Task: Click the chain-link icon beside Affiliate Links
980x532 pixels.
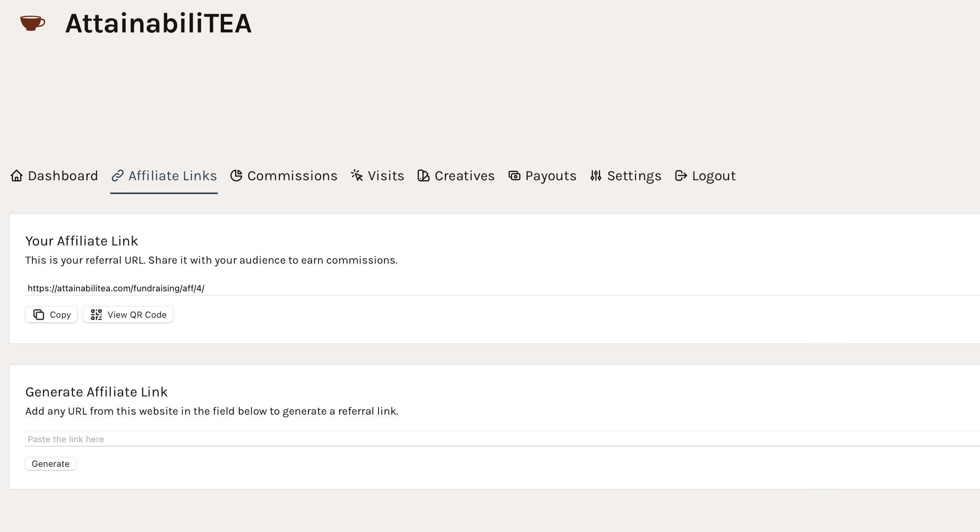Action: 118,175
